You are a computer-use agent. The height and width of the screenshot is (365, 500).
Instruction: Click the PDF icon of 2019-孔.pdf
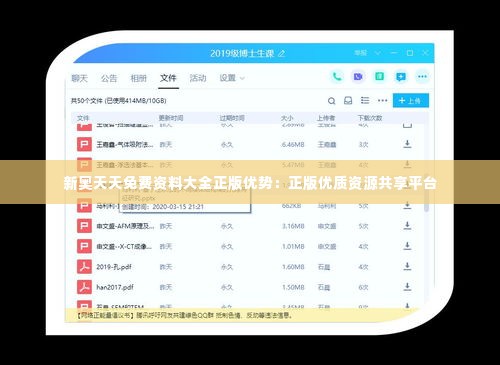pos(84,267)
